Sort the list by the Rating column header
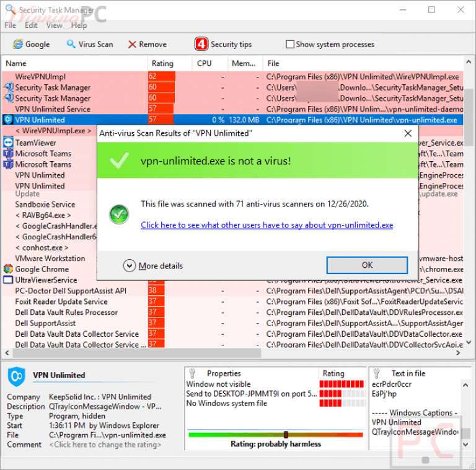The height and width of the screenshot is (470, 476). [x=170, y=63]
